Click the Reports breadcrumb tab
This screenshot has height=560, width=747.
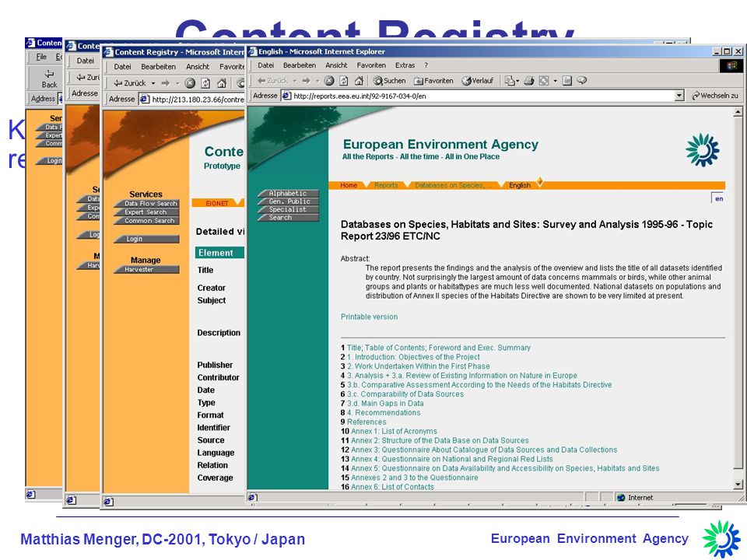click(386, 185)
